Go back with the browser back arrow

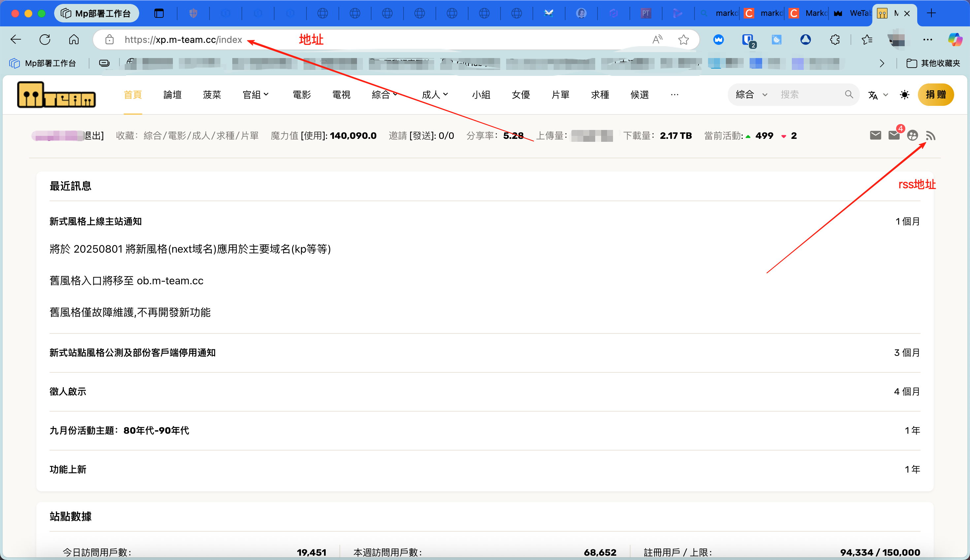[16, 40]
